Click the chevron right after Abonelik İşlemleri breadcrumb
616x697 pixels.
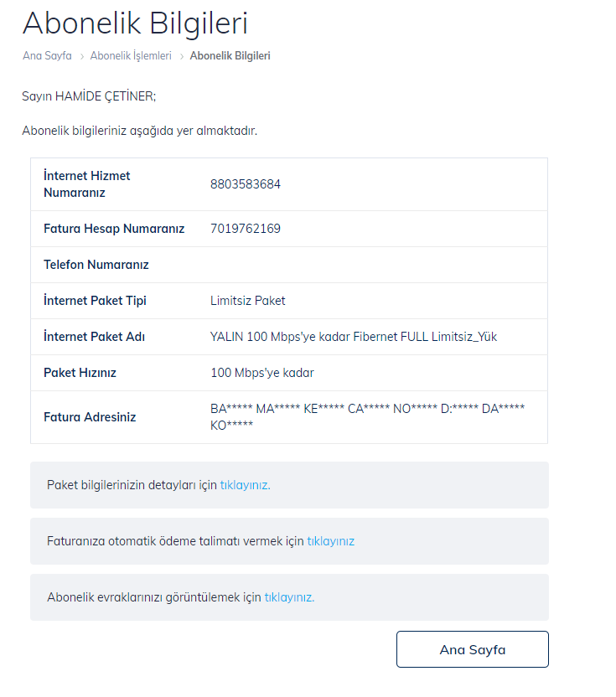(181, 56)
